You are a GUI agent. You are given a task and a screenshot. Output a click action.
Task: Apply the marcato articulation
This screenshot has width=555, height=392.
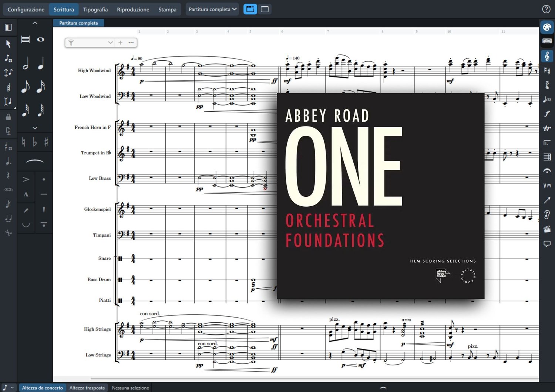(x=26, y=194)
